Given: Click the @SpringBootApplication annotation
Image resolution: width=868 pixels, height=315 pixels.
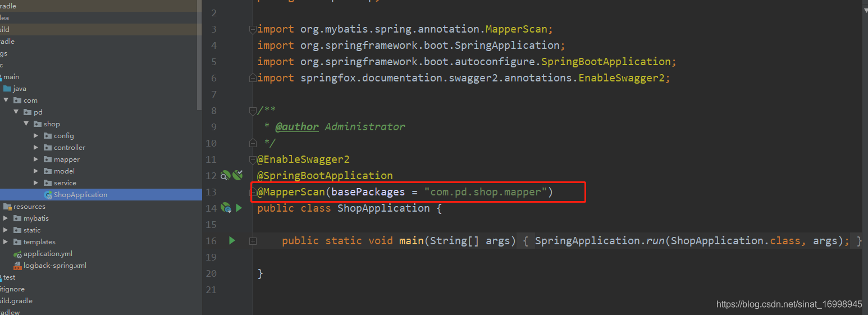Looking at the screenshot, I should pyautogui.click(x=325, y=176).
